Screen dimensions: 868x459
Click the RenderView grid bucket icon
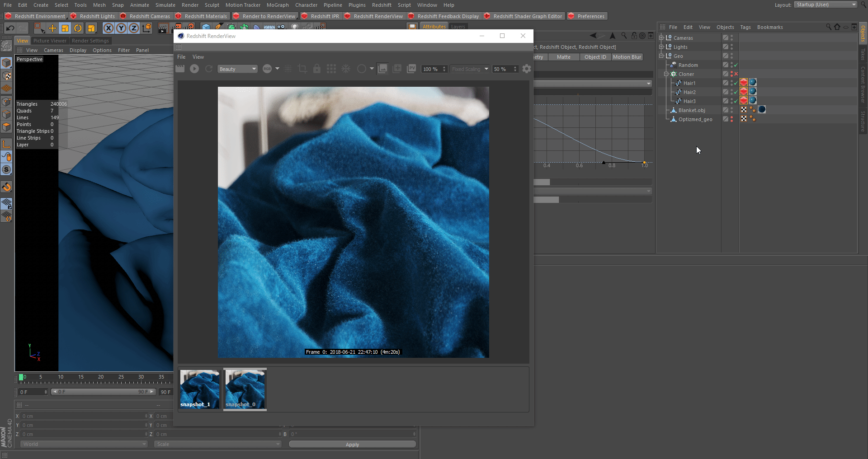pyautogui.click(x=331, y=69)
